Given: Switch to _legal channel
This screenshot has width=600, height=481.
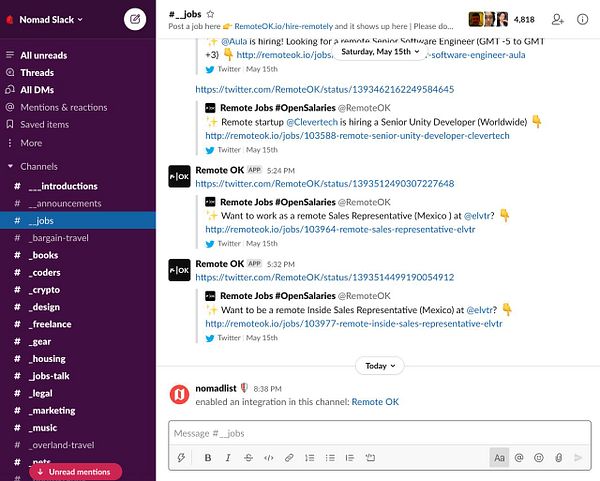Looking at the screenshot, I should coord(78,393).
